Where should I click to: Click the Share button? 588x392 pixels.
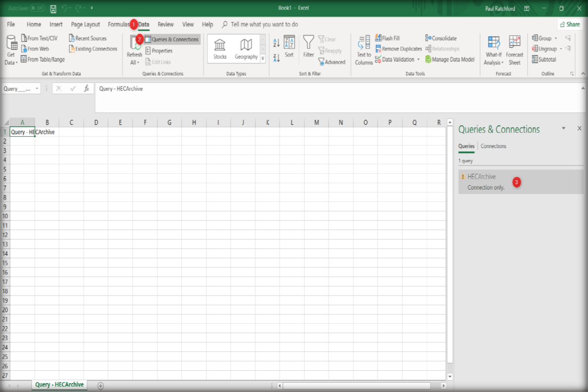point(570,24)
